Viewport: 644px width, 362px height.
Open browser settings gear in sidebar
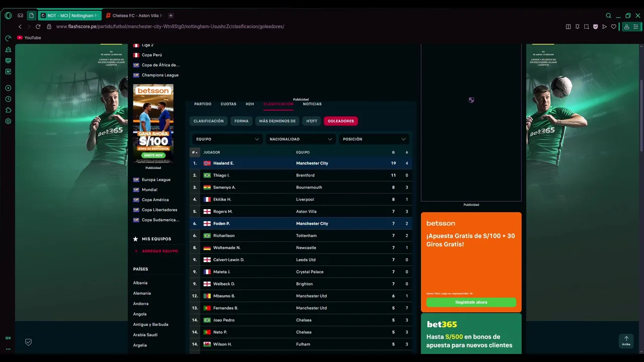click(x=8, y=121)
